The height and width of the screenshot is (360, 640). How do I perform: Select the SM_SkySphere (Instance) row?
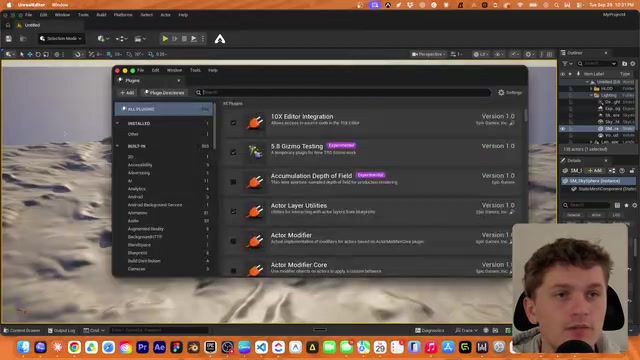tap(598, 181)
